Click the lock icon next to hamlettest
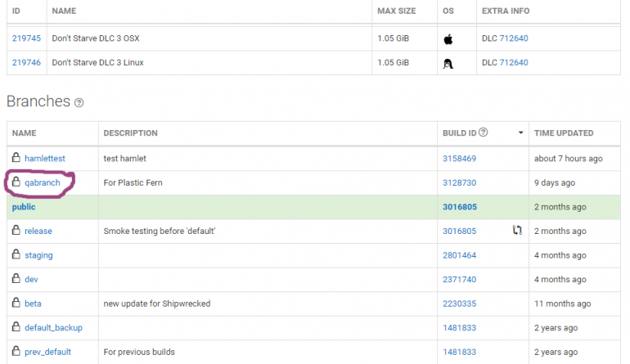 coord(16,158)
